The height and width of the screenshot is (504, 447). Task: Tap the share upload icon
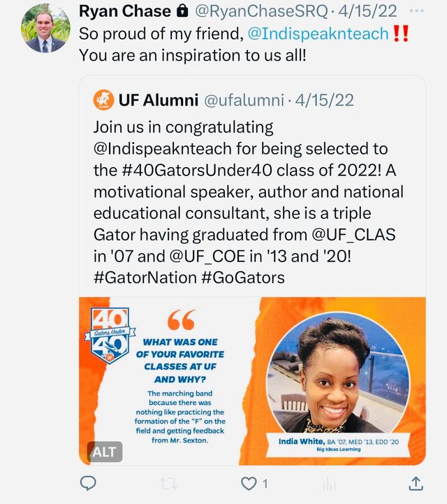click(x=415, y=483)
